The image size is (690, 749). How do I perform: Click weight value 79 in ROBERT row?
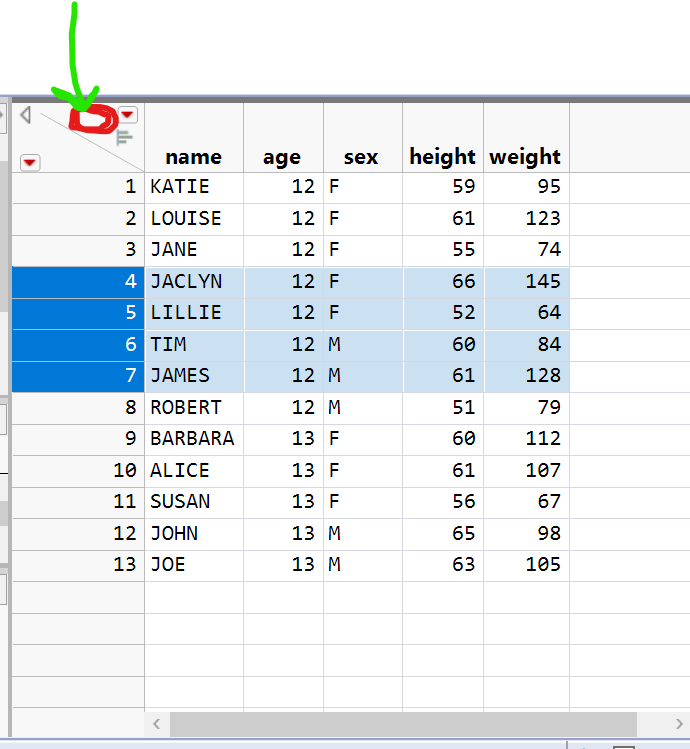click(549, 407)
